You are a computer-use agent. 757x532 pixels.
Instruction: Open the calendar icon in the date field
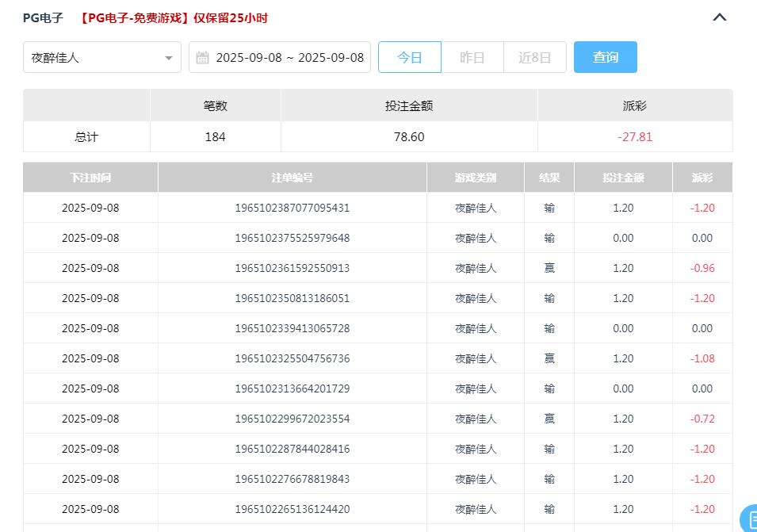pyautogui.click(x=201, y=57)
